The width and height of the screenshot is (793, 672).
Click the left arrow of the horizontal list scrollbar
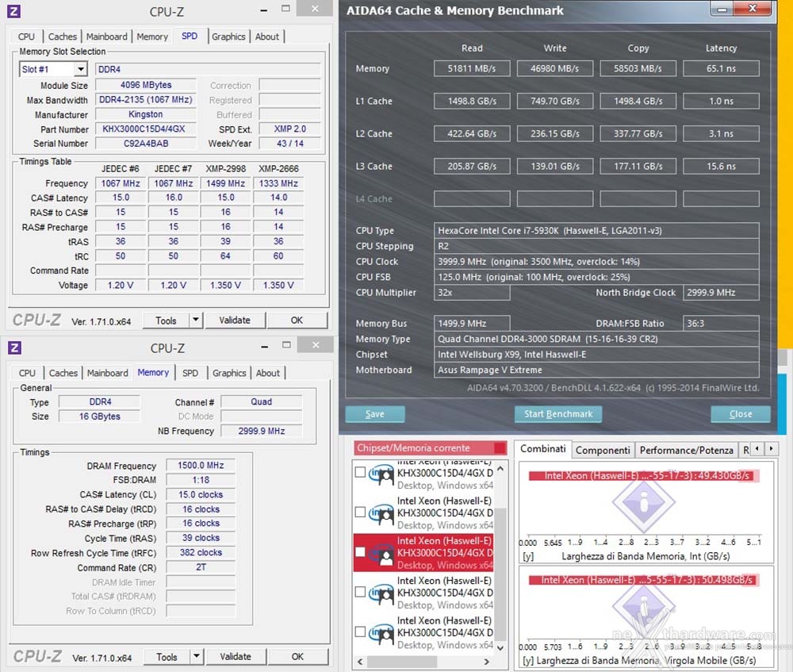[360, 662]
